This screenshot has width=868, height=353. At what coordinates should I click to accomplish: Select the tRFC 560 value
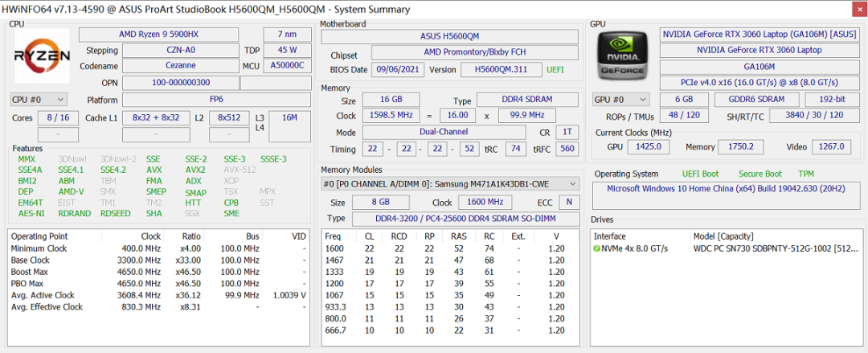tap(567, 149)
